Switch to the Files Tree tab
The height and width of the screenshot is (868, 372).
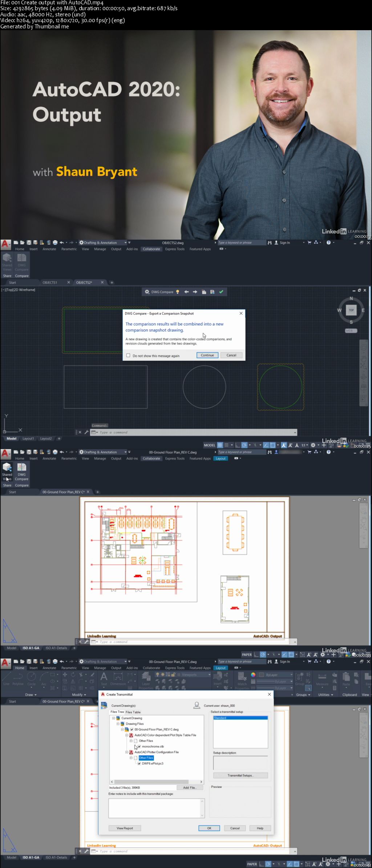point(117,712)
